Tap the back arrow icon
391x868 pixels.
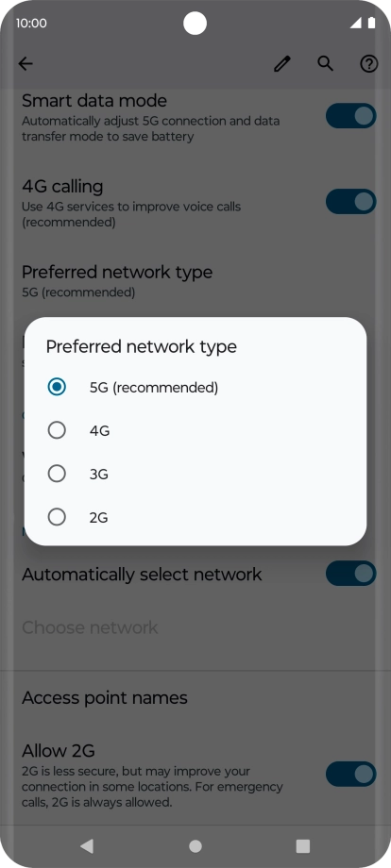pyautogui.click(x=25, y=64)
